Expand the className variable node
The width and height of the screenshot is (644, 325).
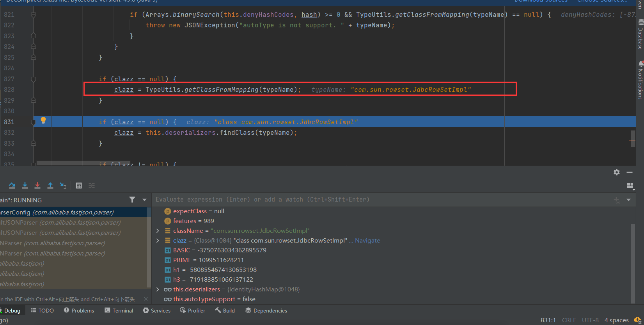coord(158,230)
